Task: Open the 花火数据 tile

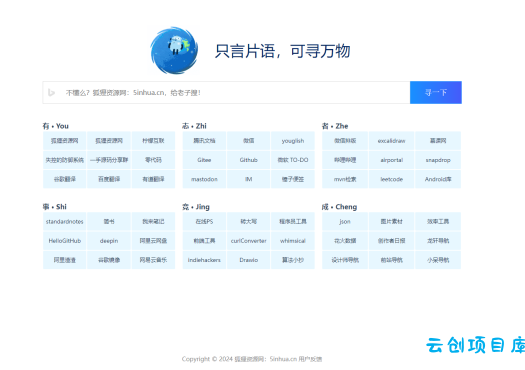Action: point(345,241)
